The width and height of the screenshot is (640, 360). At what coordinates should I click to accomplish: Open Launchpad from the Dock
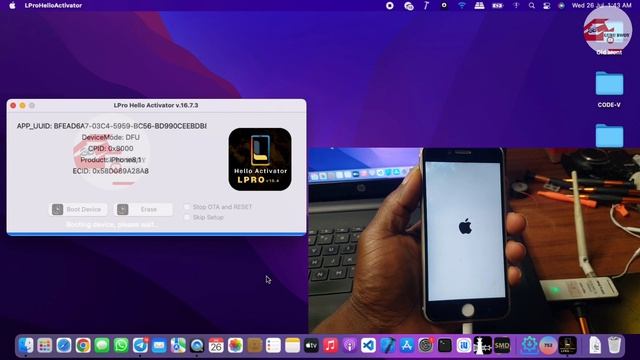44,345
